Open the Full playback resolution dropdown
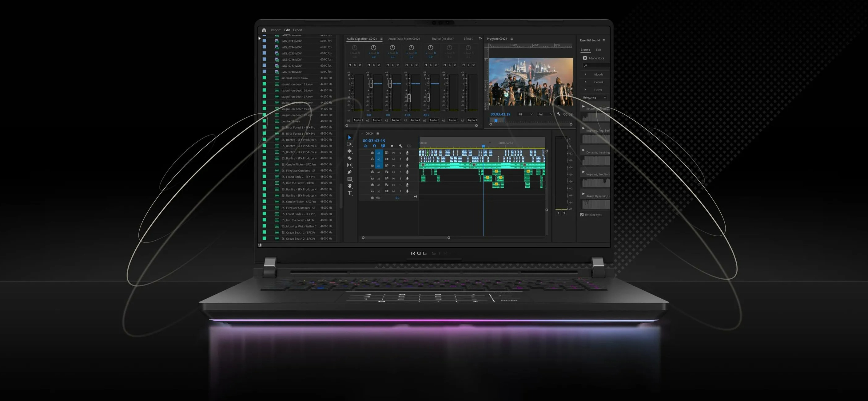868x401 pixels. tap(545, 114)
